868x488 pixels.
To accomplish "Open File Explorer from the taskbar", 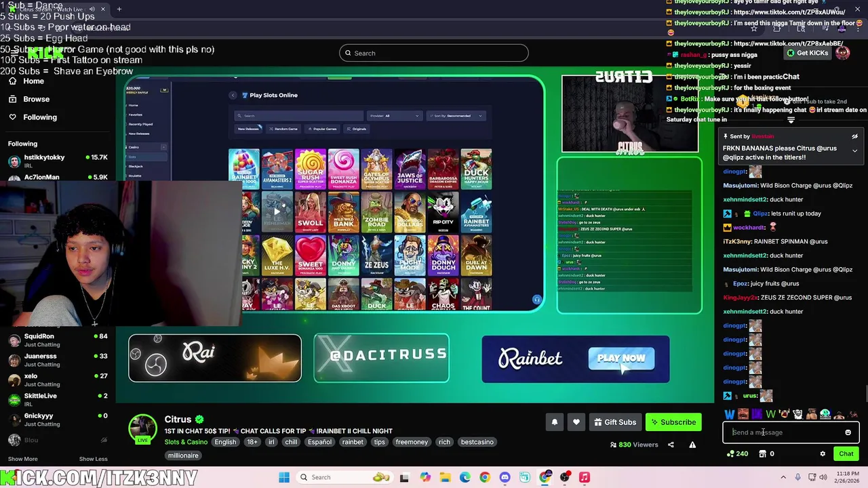I will pyautogui.click(x=445, y=477).
